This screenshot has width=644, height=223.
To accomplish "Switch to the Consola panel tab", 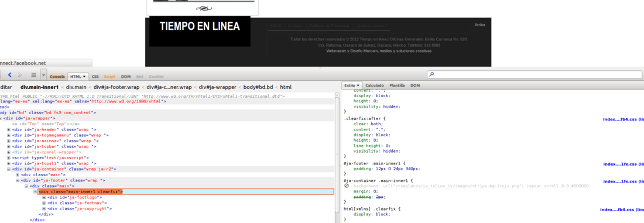I will pyautogui.click(x=57, y=77).
